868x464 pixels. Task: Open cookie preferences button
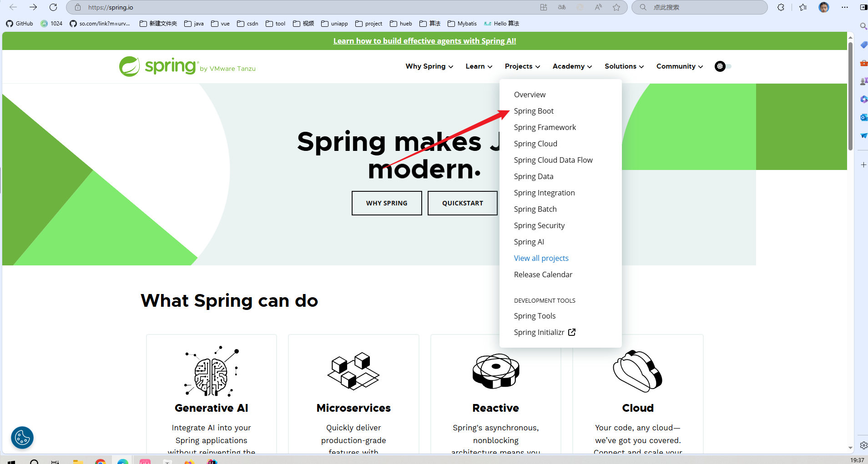(22, 438)
